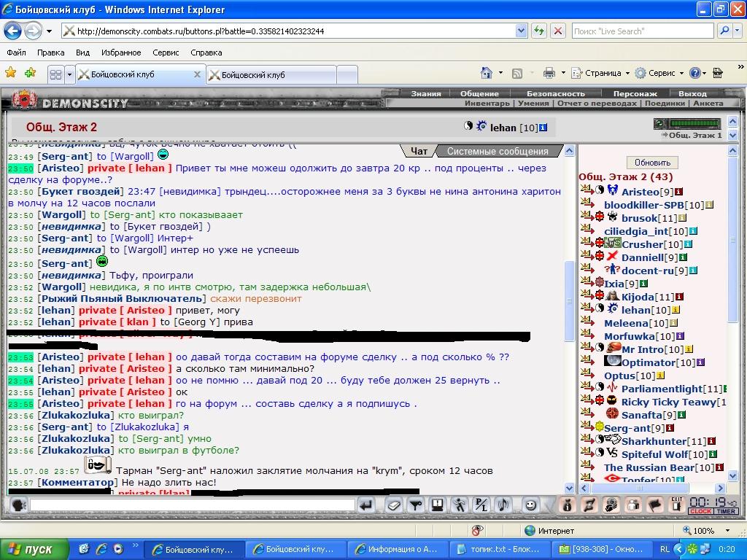This screenshot has width=747, height=560.
Task: Switch to Системные сообщения tab
Action: click(x=498, y=151)
